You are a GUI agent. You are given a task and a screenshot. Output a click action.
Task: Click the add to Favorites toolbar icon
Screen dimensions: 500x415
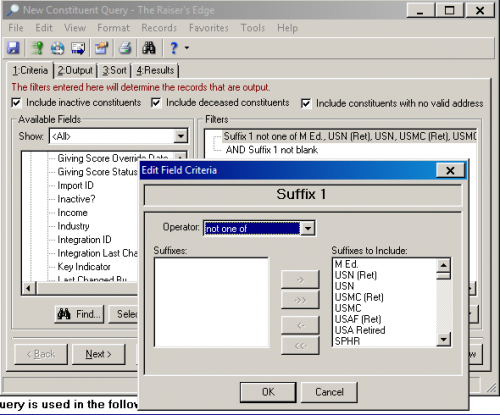102,48
